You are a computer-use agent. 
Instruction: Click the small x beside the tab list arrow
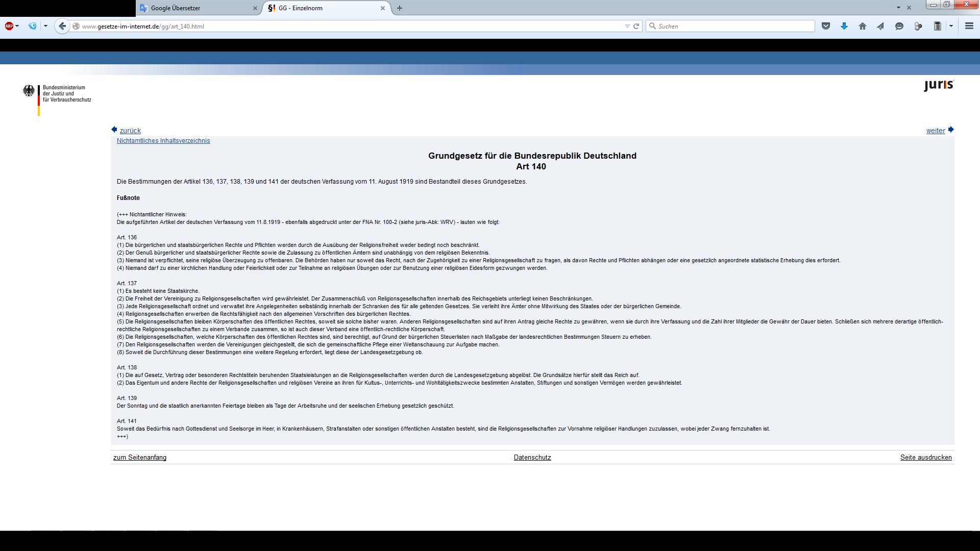click(x=909, y=8)
